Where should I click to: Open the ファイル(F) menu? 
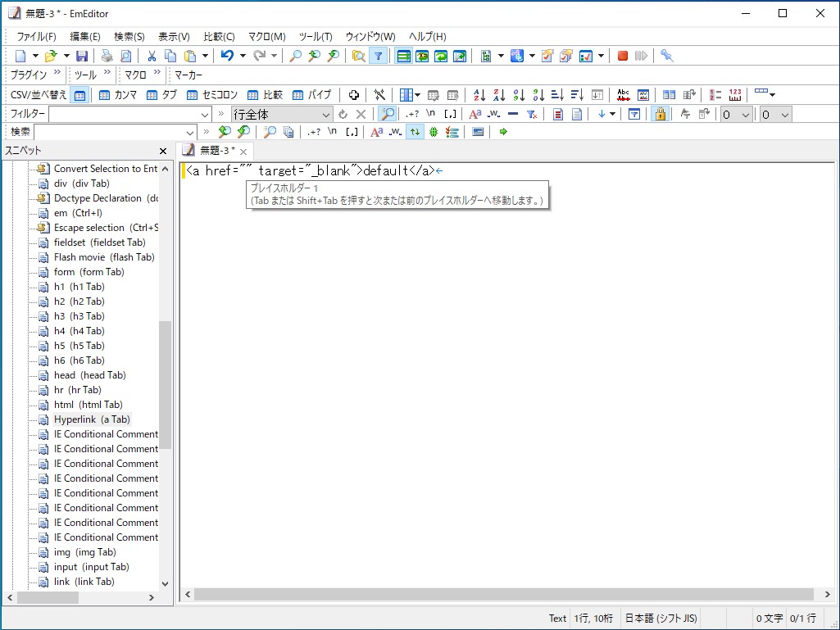(36, 36)
